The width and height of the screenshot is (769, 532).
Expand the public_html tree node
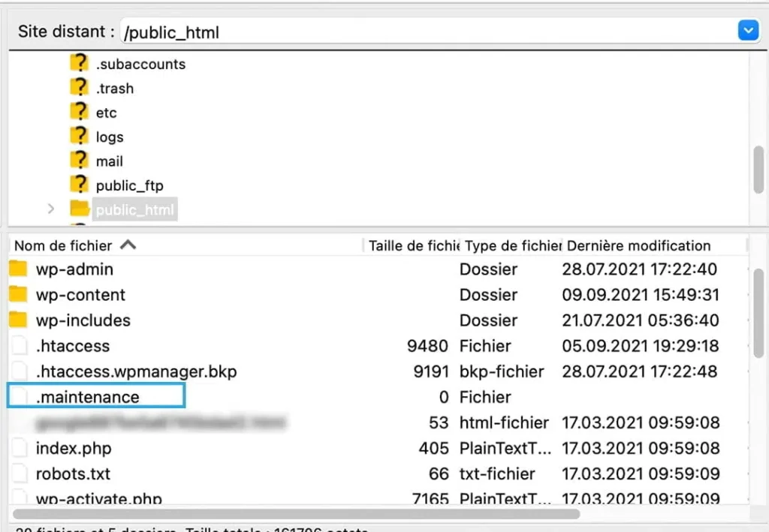51,209
